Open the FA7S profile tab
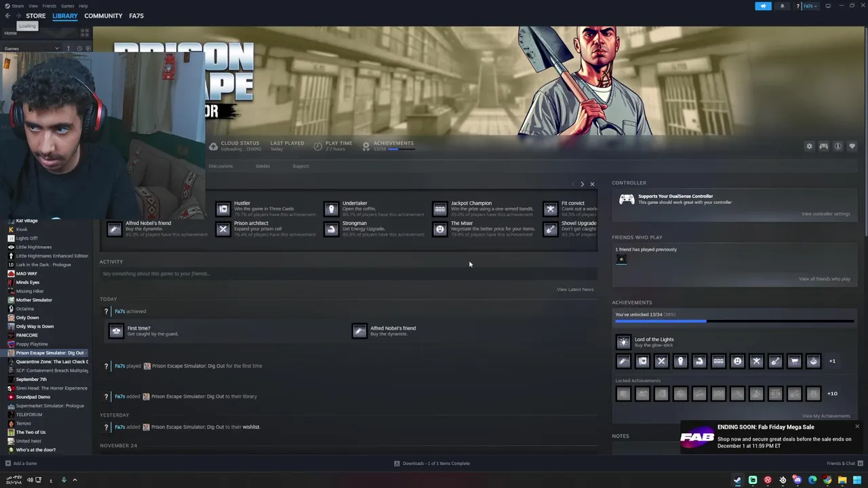The image size is (868, 488). 136,16
